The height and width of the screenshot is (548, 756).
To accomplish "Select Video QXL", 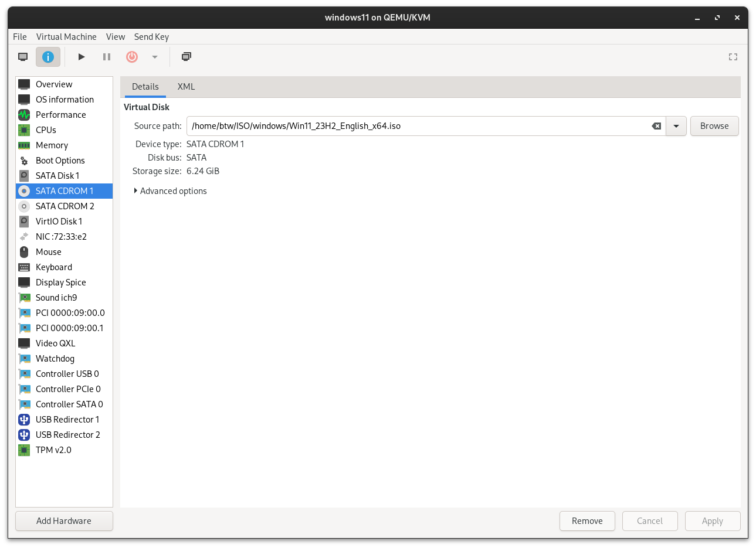I will (64, 343).
